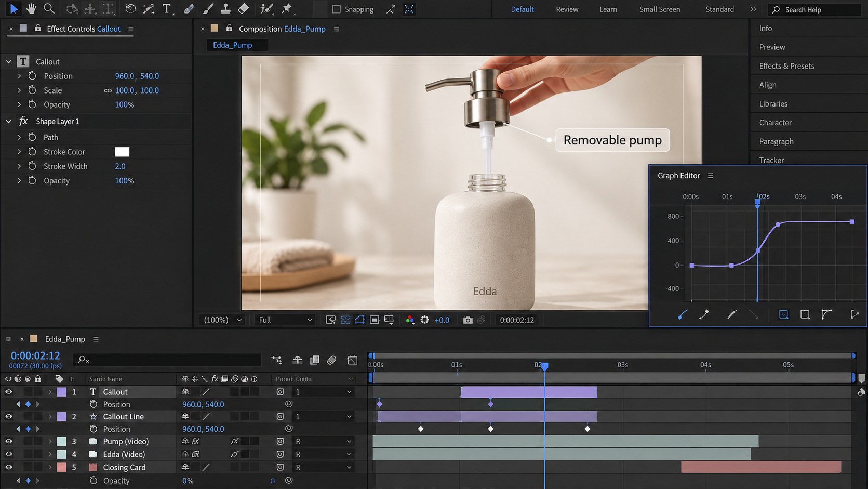
Task: Open the magnification (100%) dropdown
Action: pyautogui.click(x=223, y=320)
